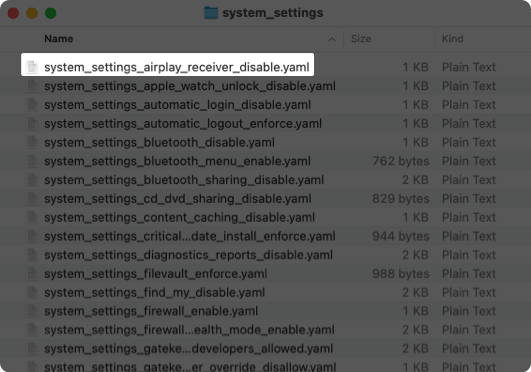Click the 829 bytes size value
Screen dimensions: 531x372
click(x=401, y=199)
